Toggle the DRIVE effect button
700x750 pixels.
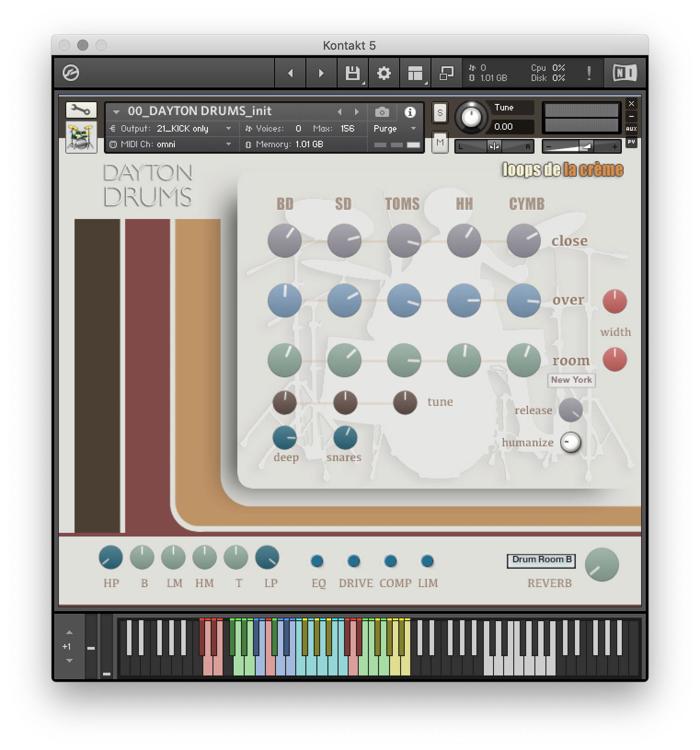coord(354,561)
